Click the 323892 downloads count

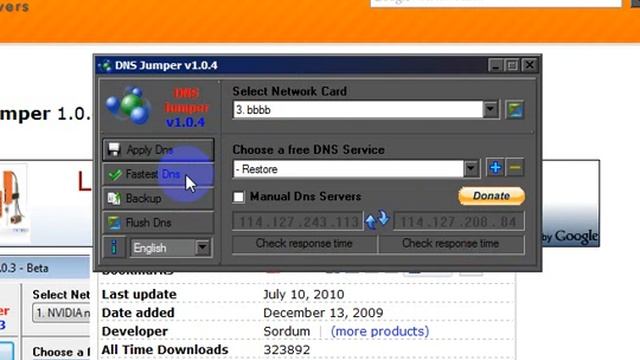click(287, 350)
